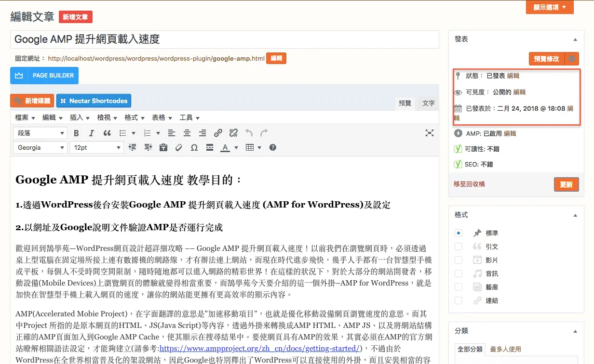594x364 pixels.
Task: Select the 影片 post format
Action: 459,260
